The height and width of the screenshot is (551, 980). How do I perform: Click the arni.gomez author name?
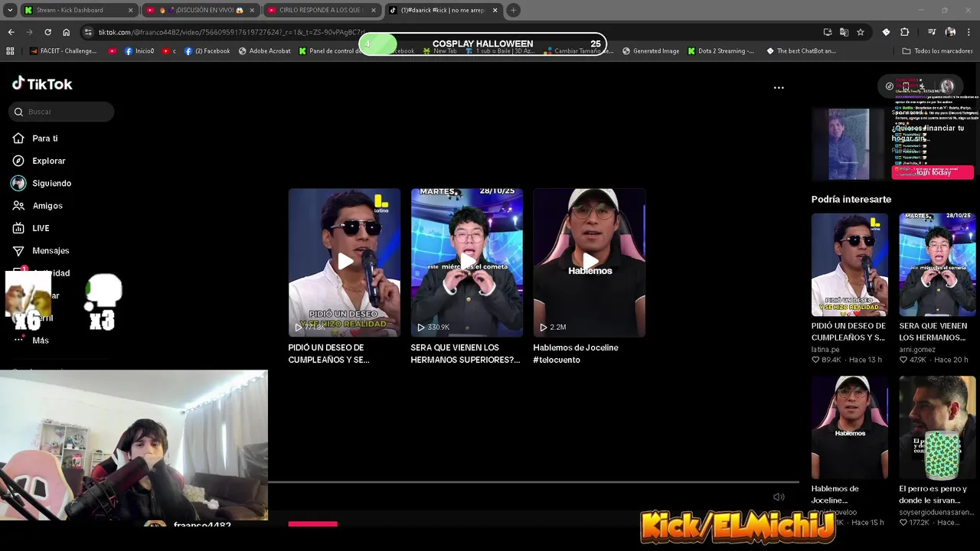coord(917,349)
